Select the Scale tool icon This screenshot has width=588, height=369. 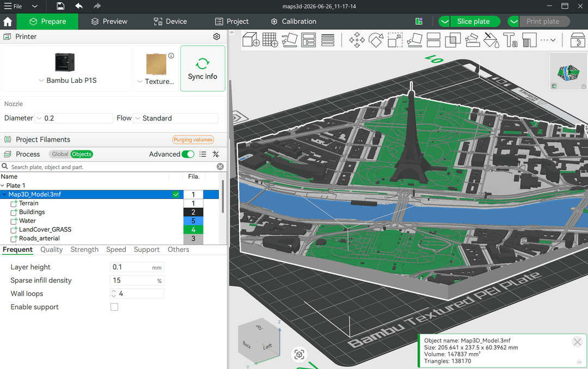[395, 40]
